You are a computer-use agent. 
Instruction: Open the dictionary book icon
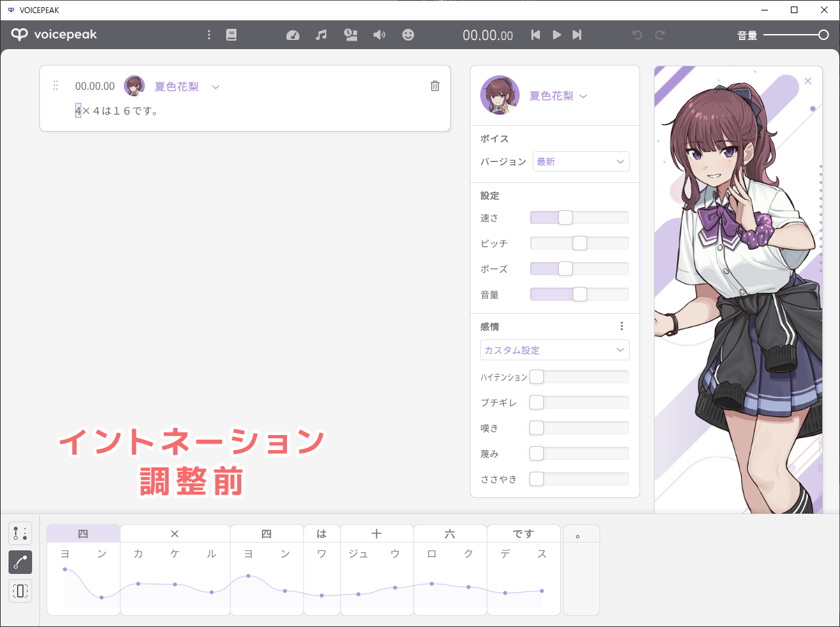[231, 35]
